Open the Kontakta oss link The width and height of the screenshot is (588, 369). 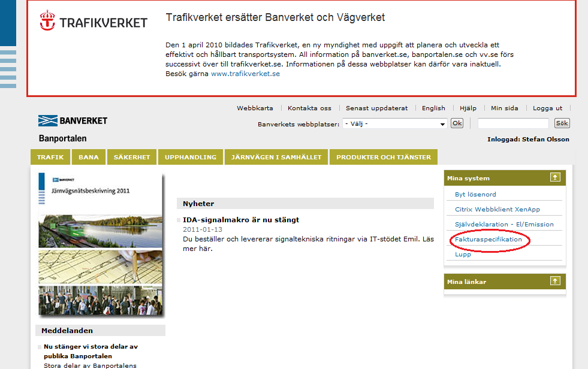tap(309, 108)
